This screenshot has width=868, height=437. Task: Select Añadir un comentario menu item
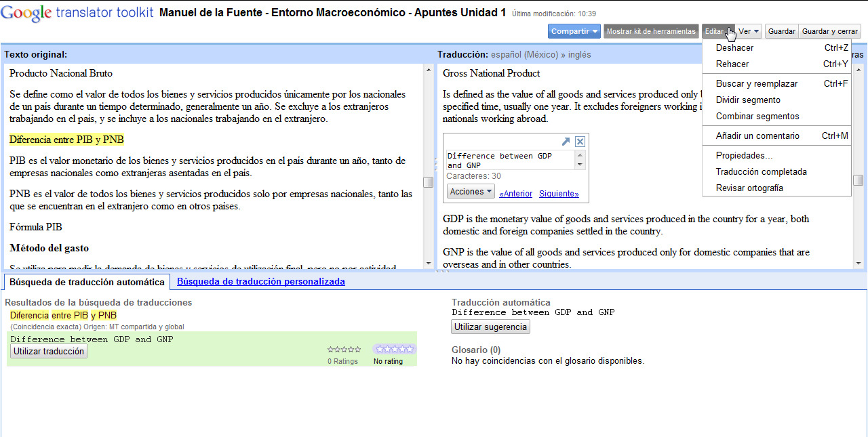[776, 136]
